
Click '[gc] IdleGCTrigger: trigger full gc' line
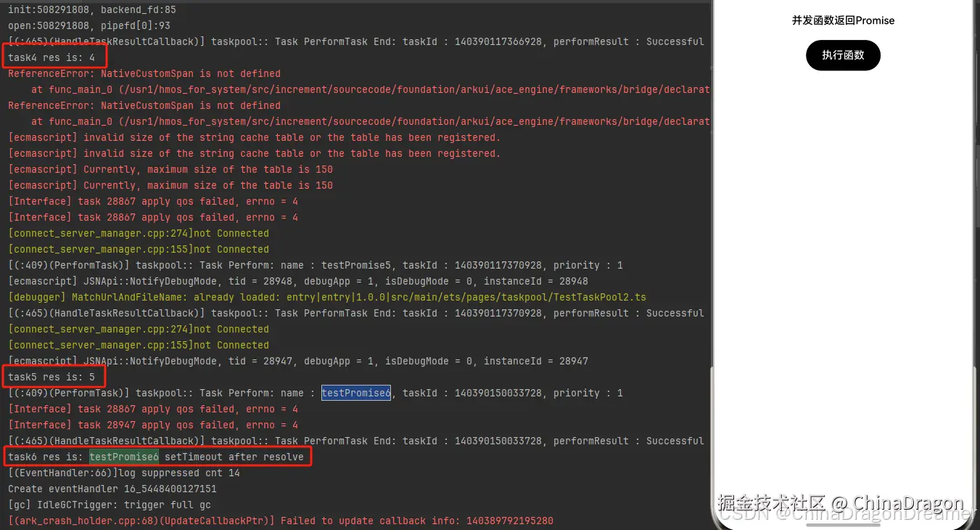tap(110, 505)
